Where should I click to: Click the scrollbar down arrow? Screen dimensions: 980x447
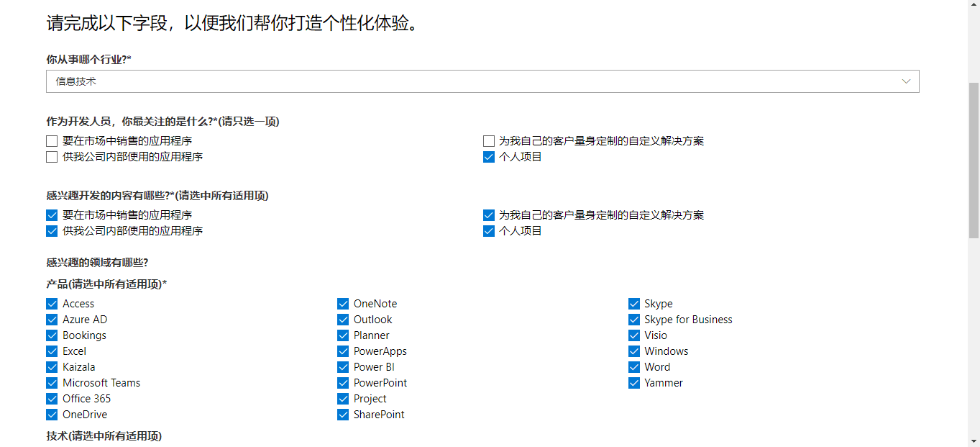974,441
